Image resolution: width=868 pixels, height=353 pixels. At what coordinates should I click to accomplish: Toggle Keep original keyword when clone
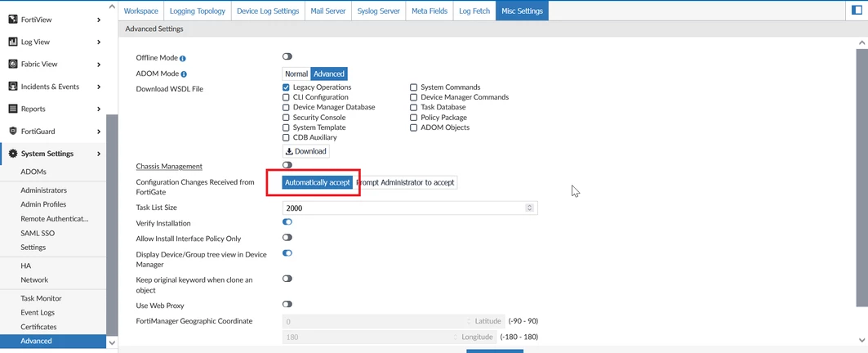click(x=287, y=279)
